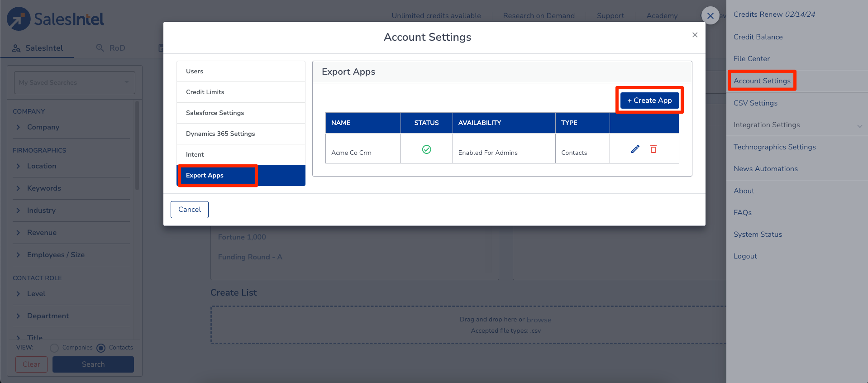Click the green status checkmark icon
Screen dimensions: 868x383
point(426,149)
